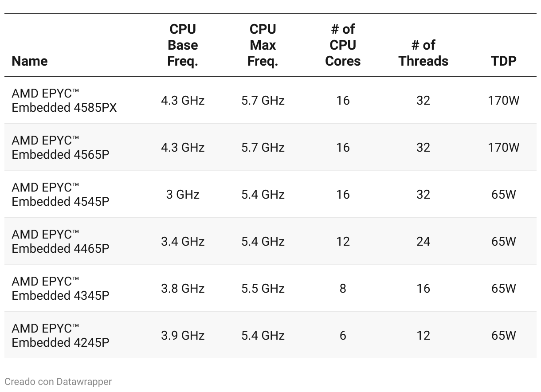Click the # of Threads header
This screenshot has width=541, height=392.
[423, 53]
